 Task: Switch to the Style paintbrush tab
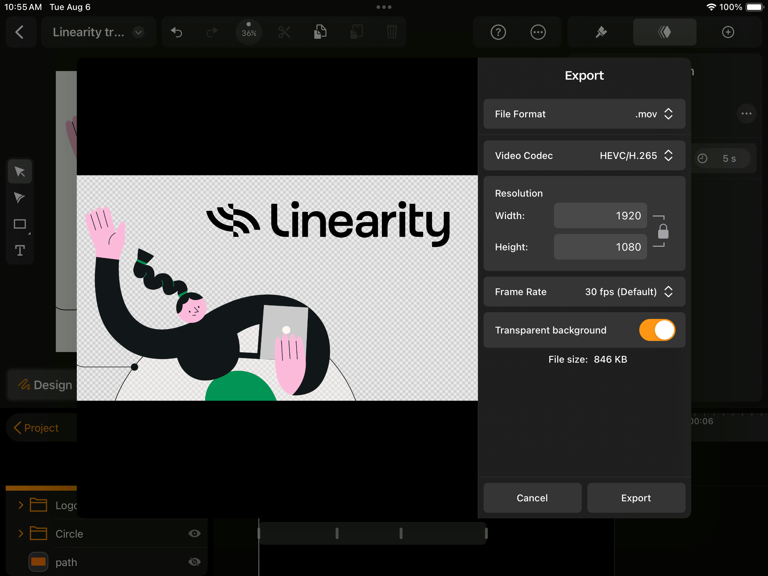pyautogui.click(x=601, y=32)
